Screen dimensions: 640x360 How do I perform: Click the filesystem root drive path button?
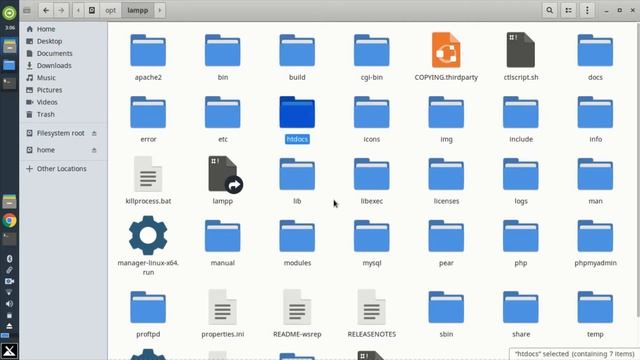pos(92,10)
